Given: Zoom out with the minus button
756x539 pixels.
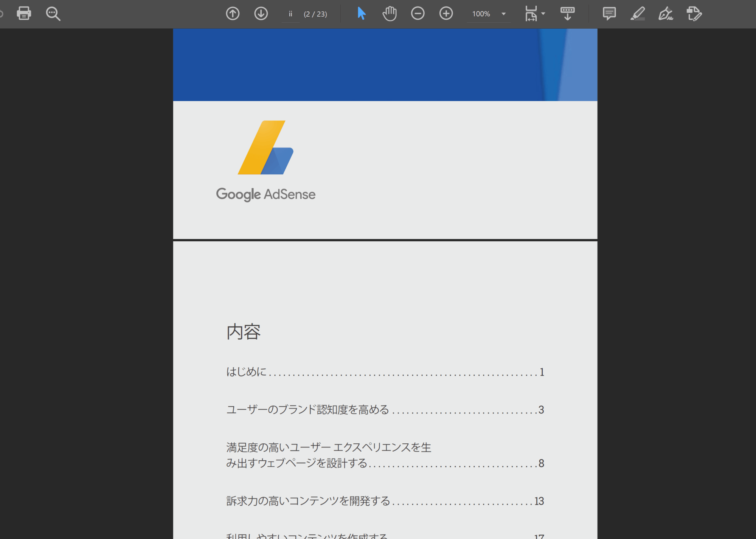Looking at the screenshot, I should click(418, 14).
